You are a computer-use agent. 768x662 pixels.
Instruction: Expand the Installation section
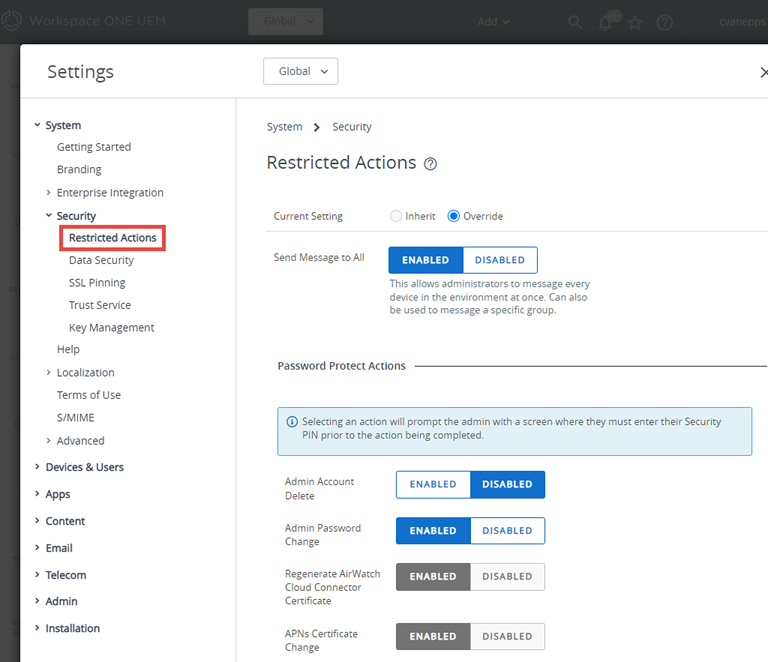pyautogui.click(x=37, y=628)
